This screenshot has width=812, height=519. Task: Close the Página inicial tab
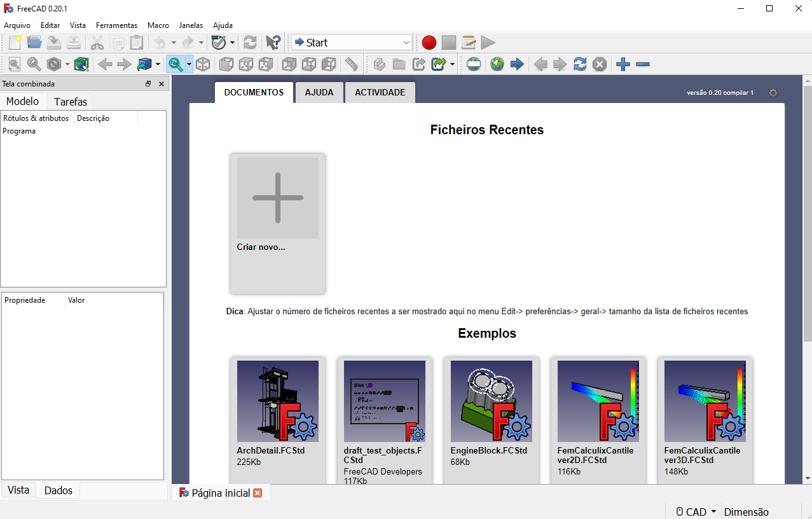[x=258, y=493]
